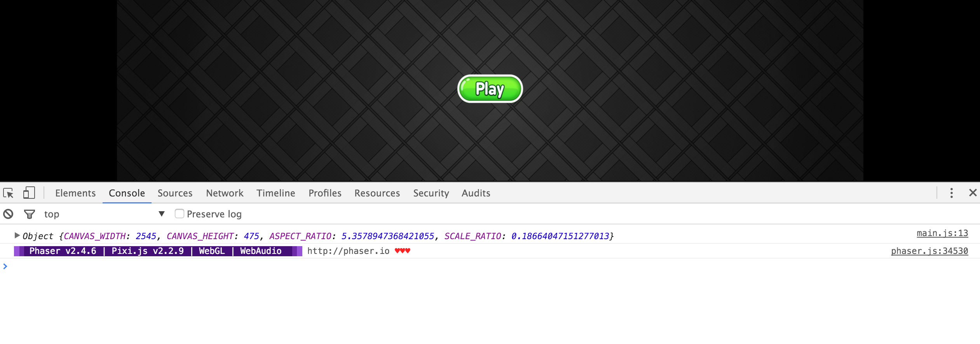Image resolution: width=980 pixels, height=344 pixels.
Task: Open the Audits tab
Action: pyautogui.click(x=476, y=193)
